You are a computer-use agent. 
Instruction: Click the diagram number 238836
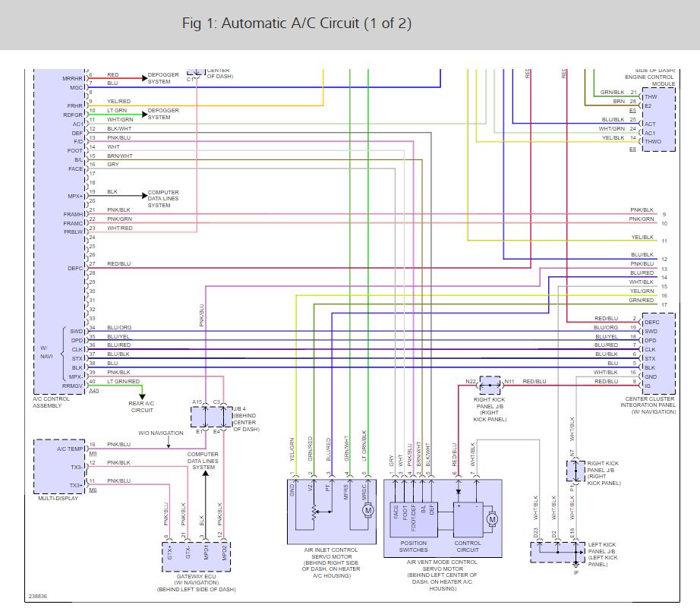[38, 596]
